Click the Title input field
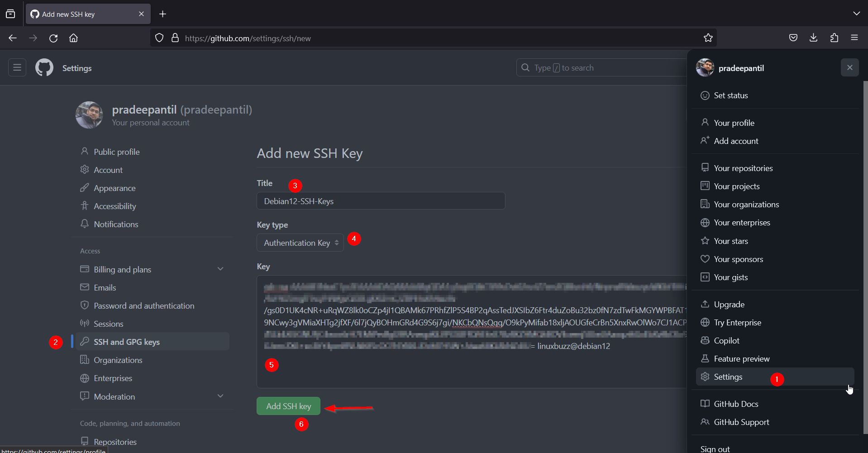The height and width of the screenshot is (453, 868). (381, 201)
